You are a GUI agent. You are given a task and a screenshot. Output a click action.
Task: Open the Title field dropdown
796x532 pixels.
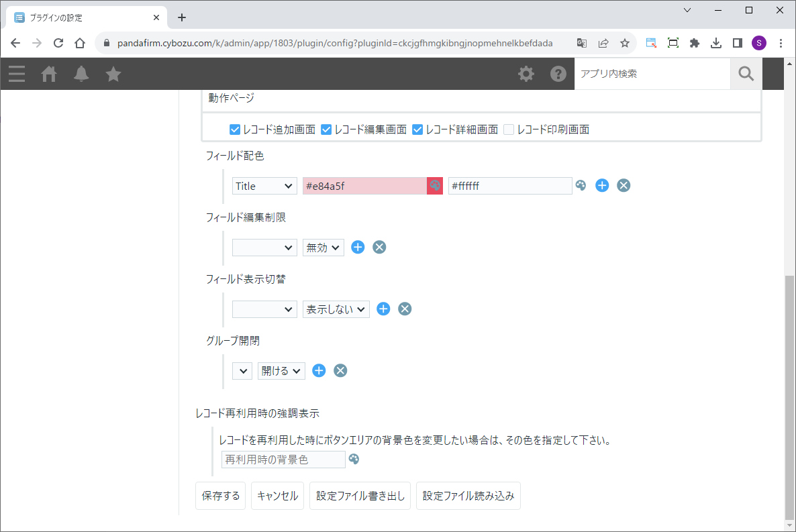264,186
